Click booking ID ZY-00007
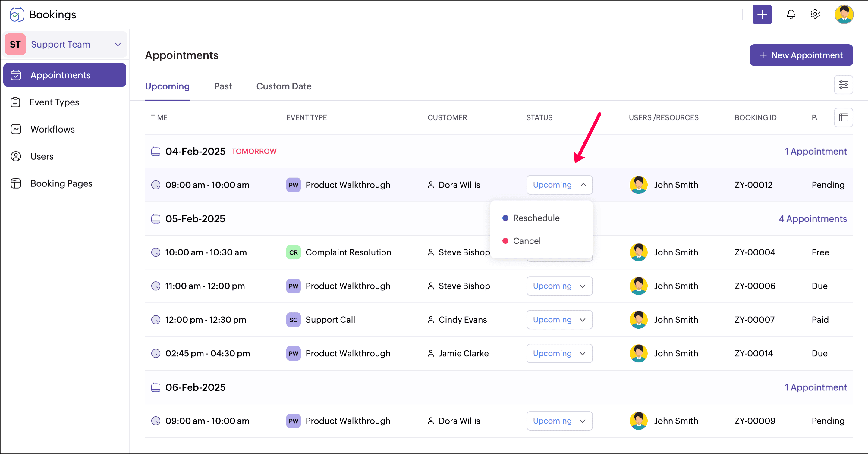 tap(754, 320)
